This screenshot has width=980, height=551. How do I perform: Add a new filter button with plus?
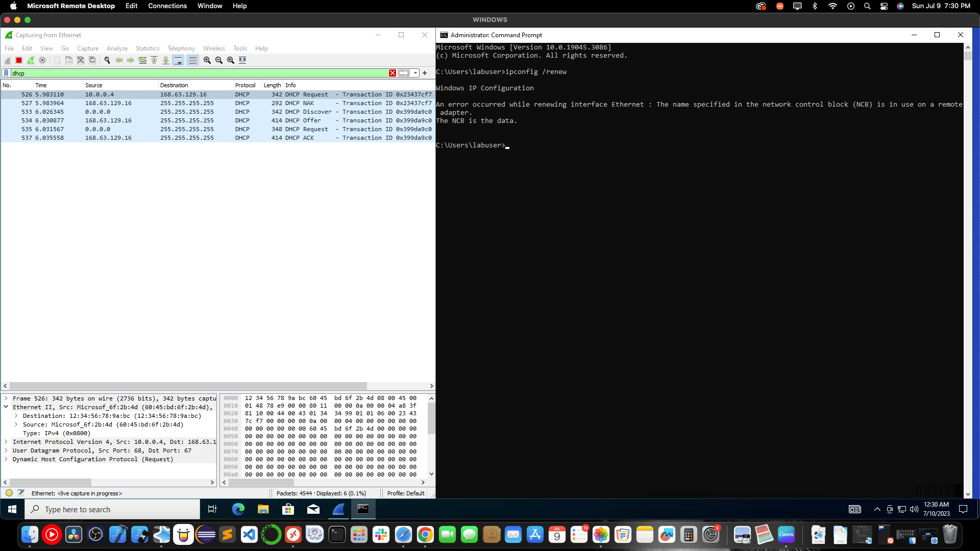[x=424, y=73]
